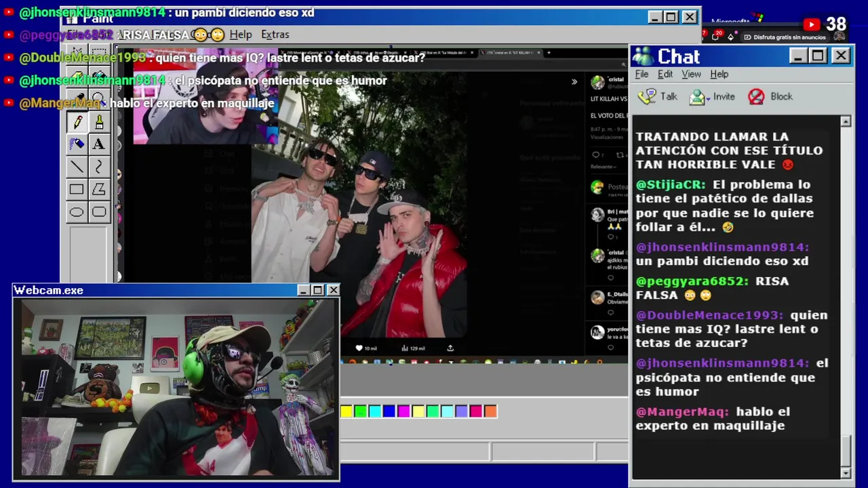Image resolution: width=868 pixels, height=488 pixels.
Task: Select the Rectangle shape tool
Action: (x=77, y=190)
